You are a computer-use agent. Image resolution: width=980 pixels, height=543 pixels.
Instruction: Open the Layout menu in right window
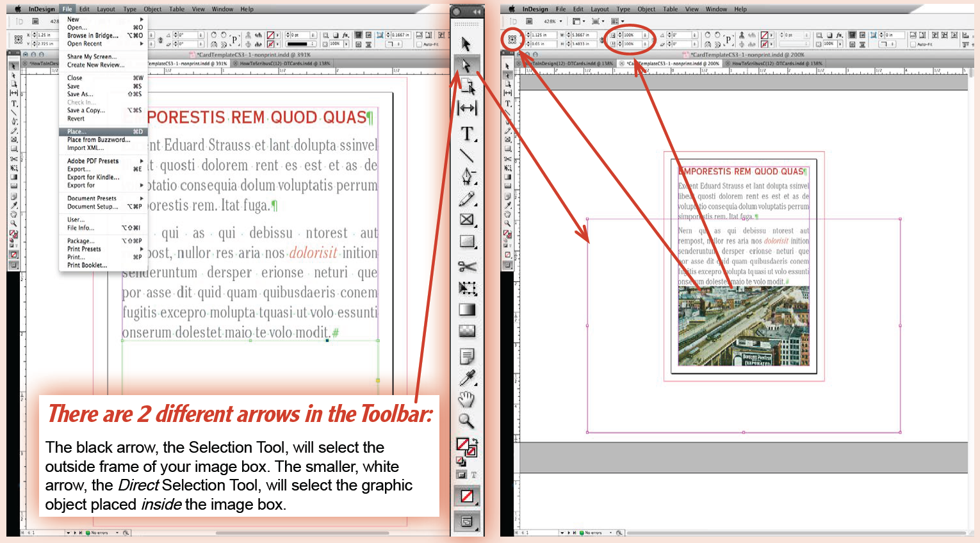(600, 9)
